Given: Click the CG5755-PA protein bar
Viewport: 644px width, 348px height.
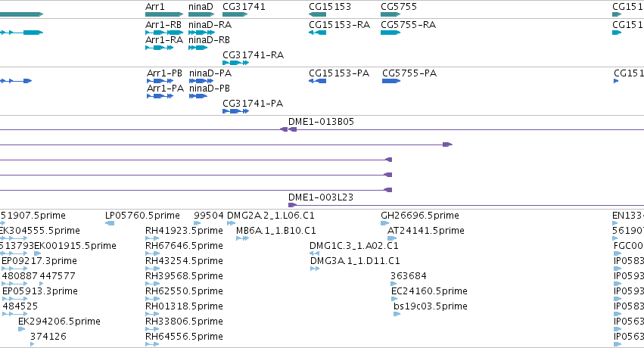Looking at the screenshot, I should tap(391, 81).
